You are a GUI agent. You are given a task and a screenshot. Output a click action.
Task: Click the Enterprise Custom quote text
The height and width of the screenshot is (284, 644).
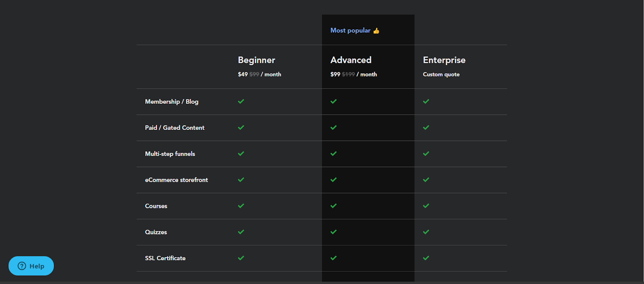click(x=441, y=74)
